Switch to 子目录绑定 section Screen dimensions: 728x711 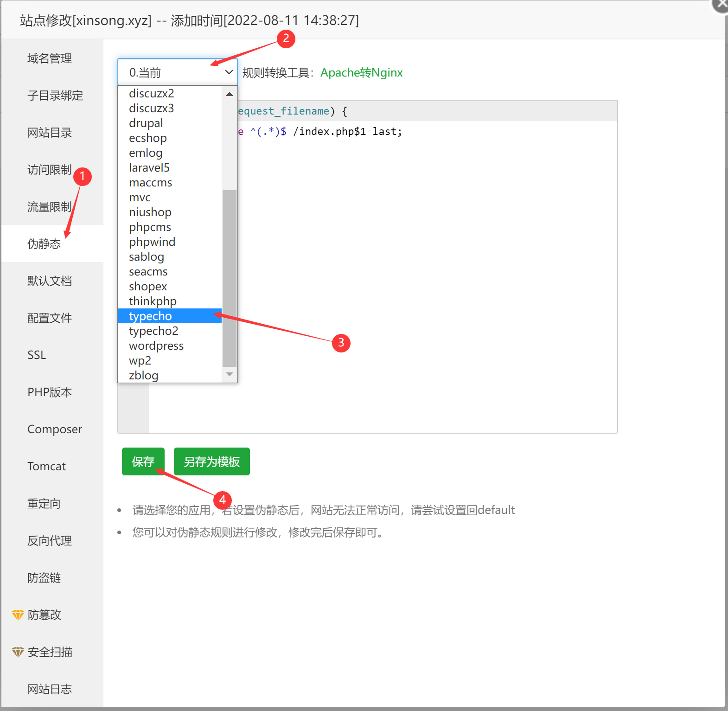pyautogui.click(x=55, y=96)
